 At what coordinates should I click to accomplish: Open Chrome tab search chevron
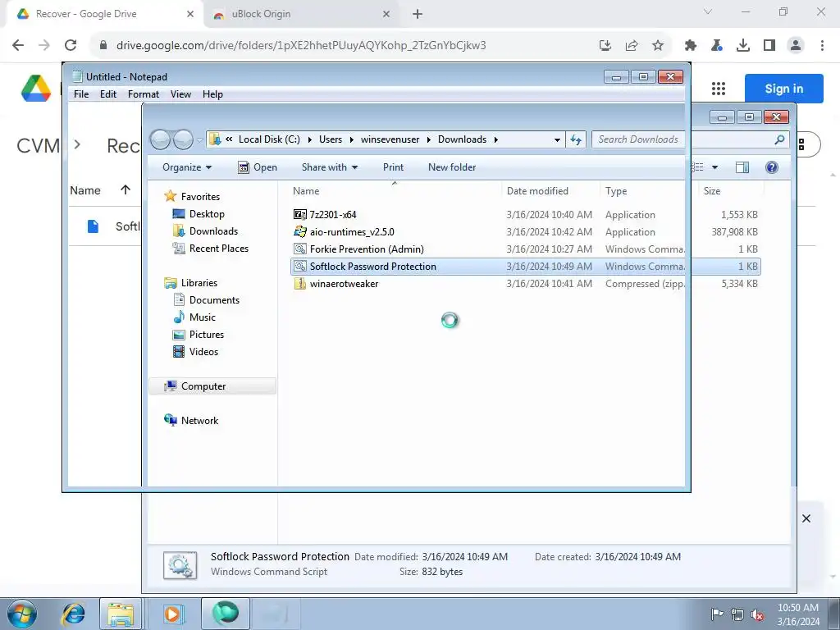point(708,11)
